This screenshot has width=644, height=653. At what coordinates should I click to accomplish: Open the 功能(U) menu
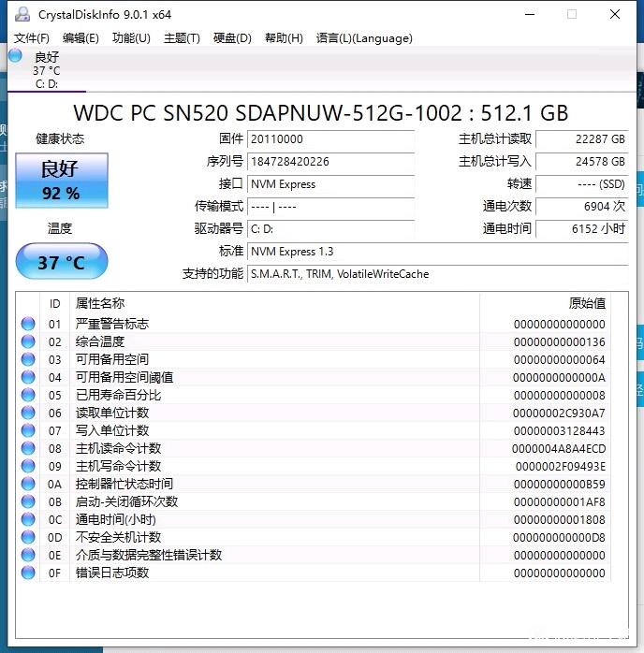(131, 38)
